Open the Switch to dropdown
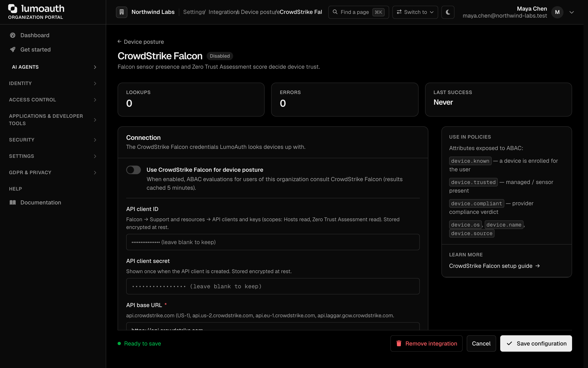The height and width of the screenshot is (368, 588). [x=415, y=12]
